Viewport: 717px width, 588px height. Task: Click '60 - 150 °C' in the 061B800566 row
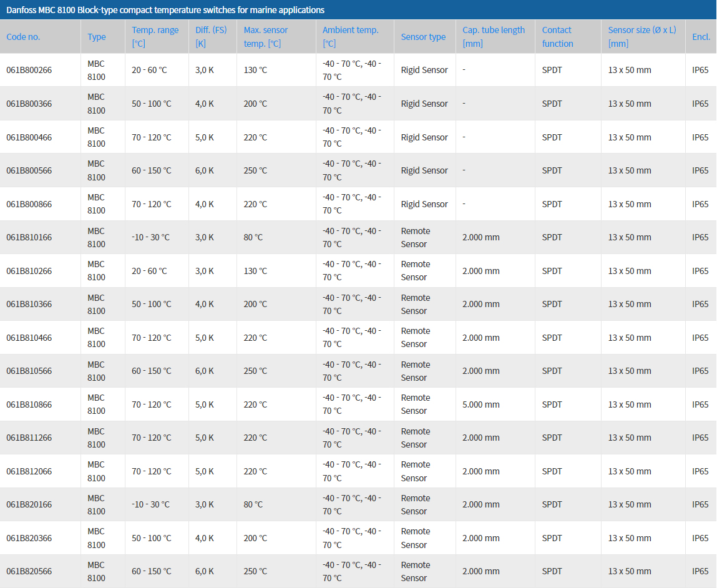click(152, 170)
